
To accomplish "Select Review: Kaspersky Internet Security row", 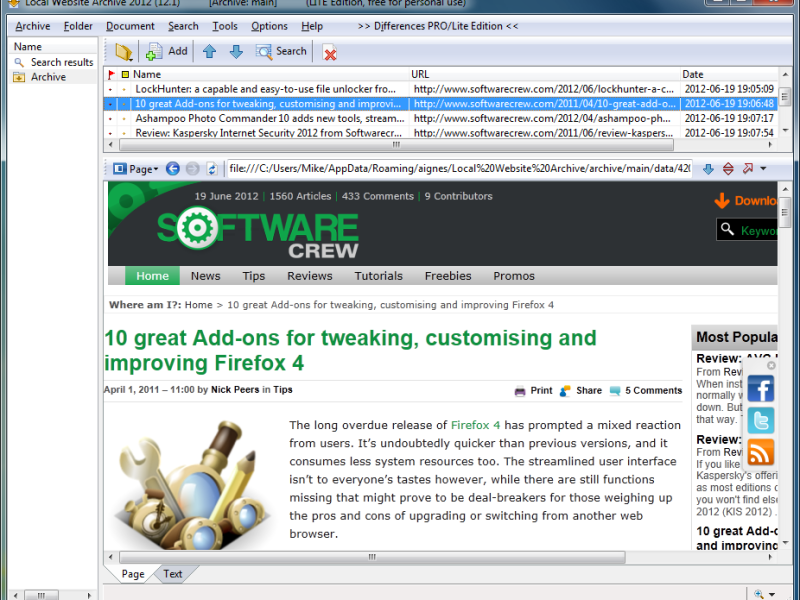I will (x=441, y=133).
